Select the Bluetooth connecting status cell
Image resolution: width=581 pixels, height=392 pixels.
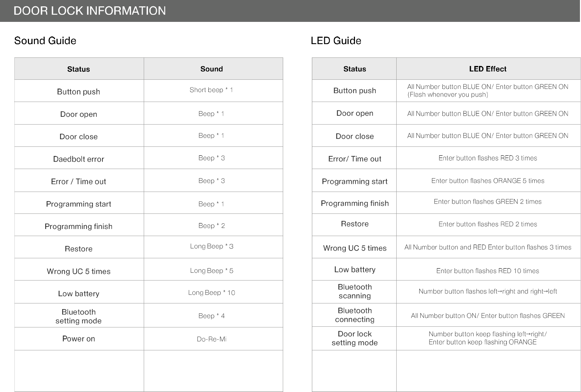click(x=355, y=315)
